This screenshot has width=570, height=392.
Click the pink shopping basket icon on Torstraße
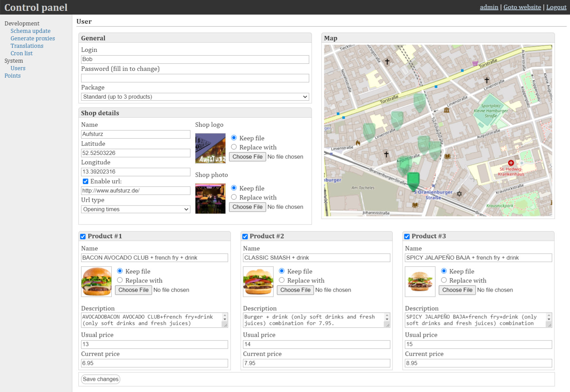coord(475,63)
